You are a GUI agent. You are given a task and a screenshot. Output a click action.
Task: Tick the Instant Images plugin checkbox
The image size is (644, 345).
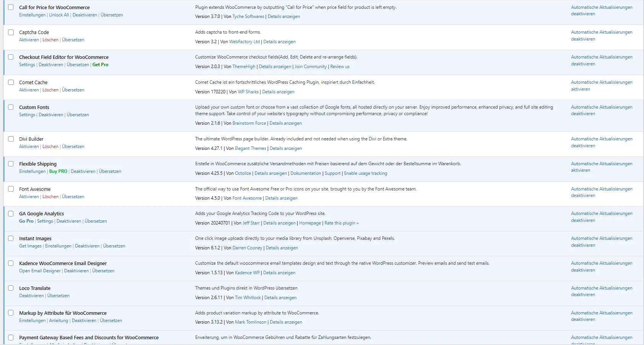point(11,238)
